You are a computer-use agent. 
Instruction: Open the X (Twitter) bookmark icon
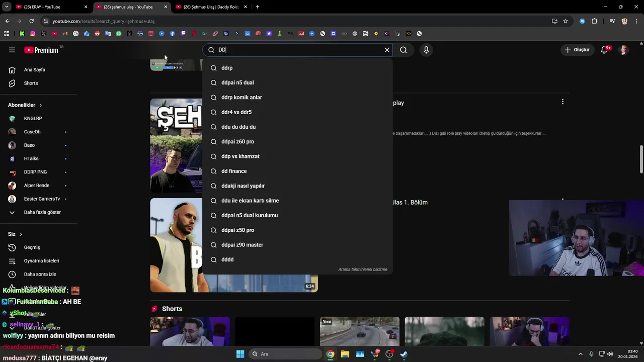pos(43,34)
